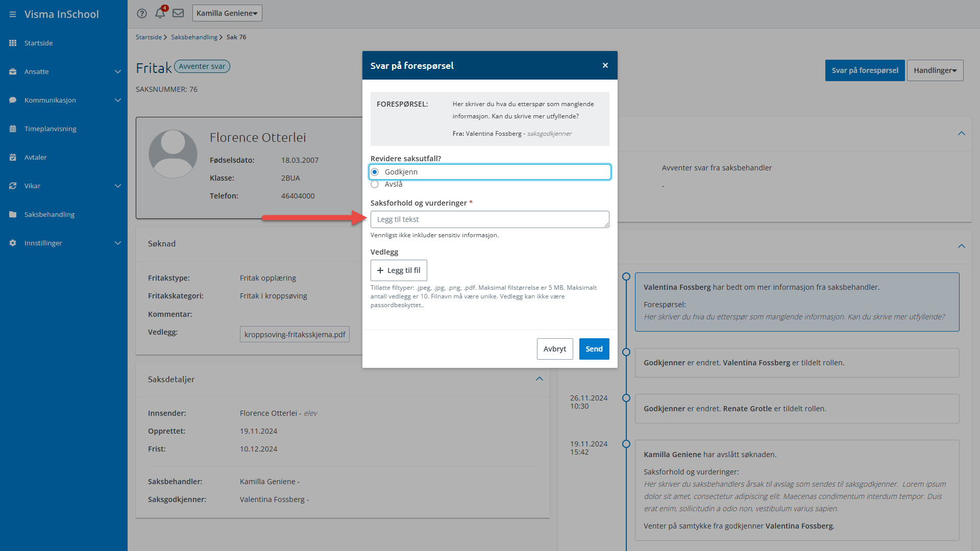Click the Timeplanvisning calendar icon
The height and width of the screenshot is (551, 980).
pyautogui.click(x=13, y=129)
